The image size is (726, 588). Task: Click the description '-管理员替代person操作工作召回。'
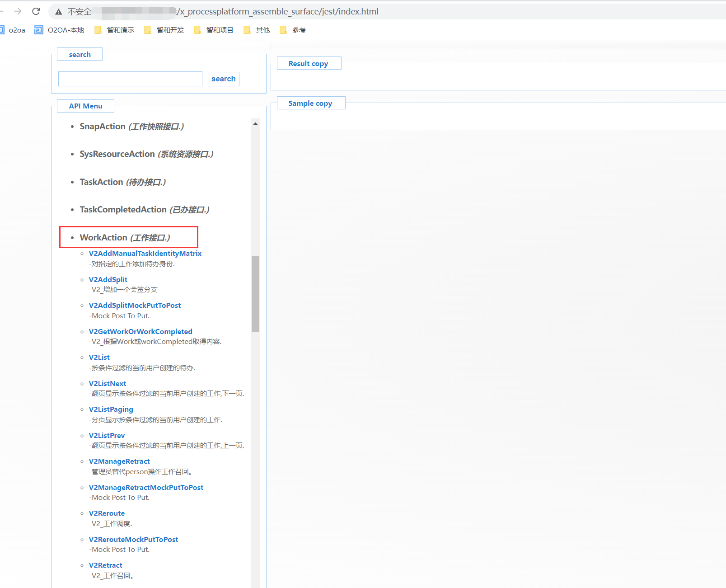tap(142, 472)
